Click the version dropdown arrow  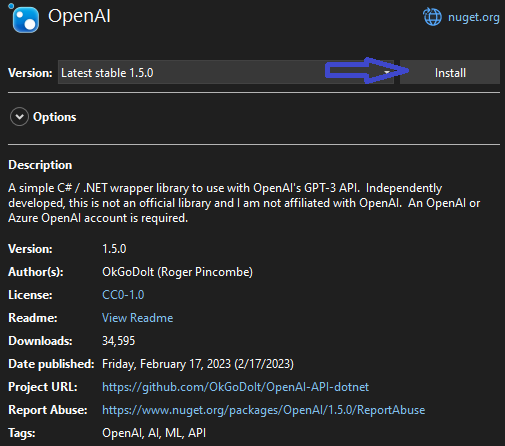coord(387,72)
